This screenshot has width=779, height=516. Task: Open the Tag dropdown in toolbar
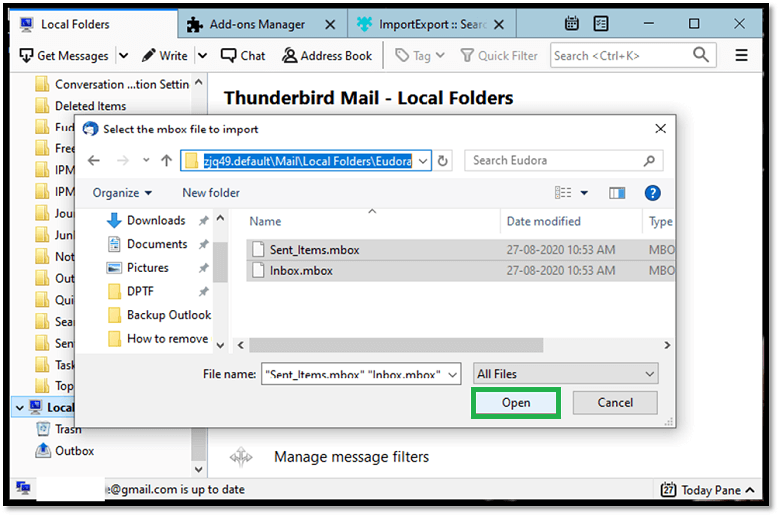420,56
